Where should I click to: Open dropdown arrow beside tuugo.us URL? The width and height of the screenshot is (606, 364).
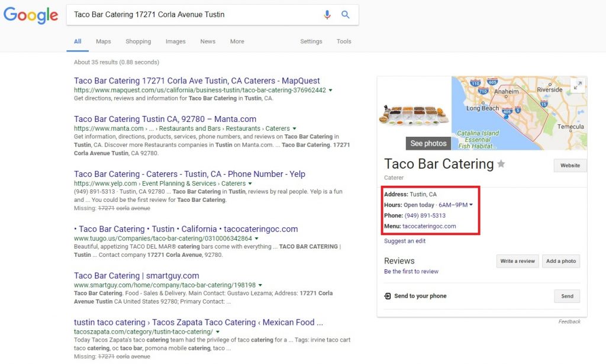point(257,239)
